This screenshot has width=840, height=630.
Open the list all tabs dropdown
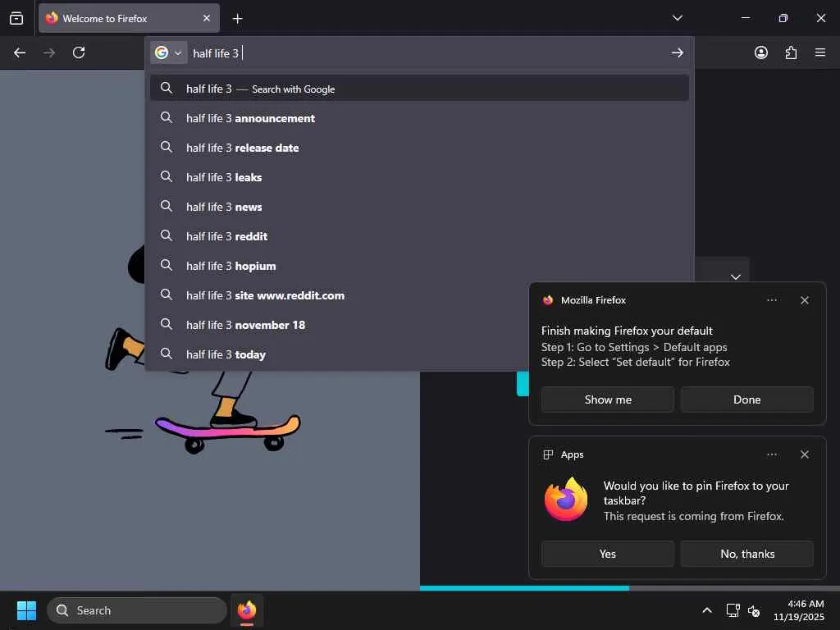click(x=677, y=18)
